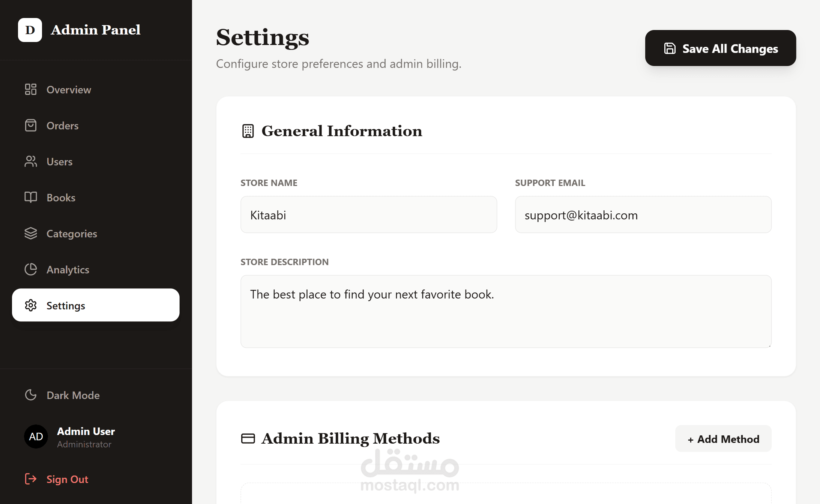Click the Analytics pie chart icon
The image size is (820, 504).
[x=31, y=269]
